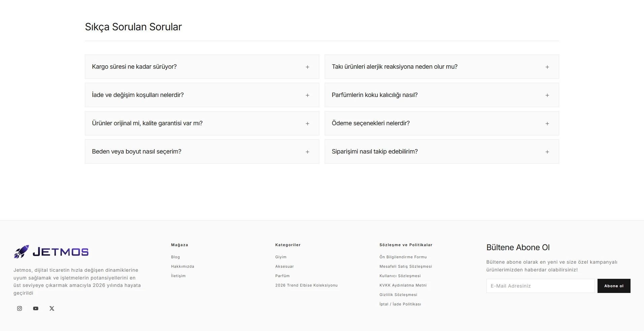Click the Jetmos rocket logo
644x331 pixels.
coord(22,252)
